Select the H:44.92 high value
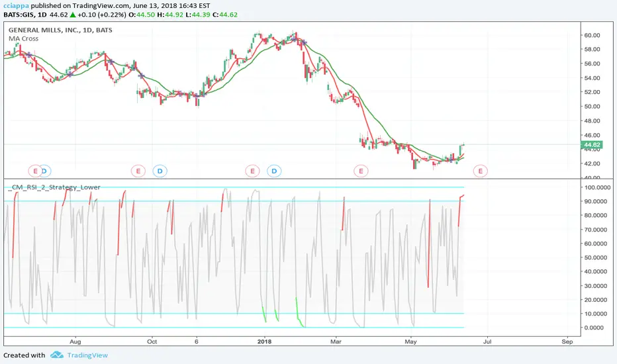 [170, 15]
